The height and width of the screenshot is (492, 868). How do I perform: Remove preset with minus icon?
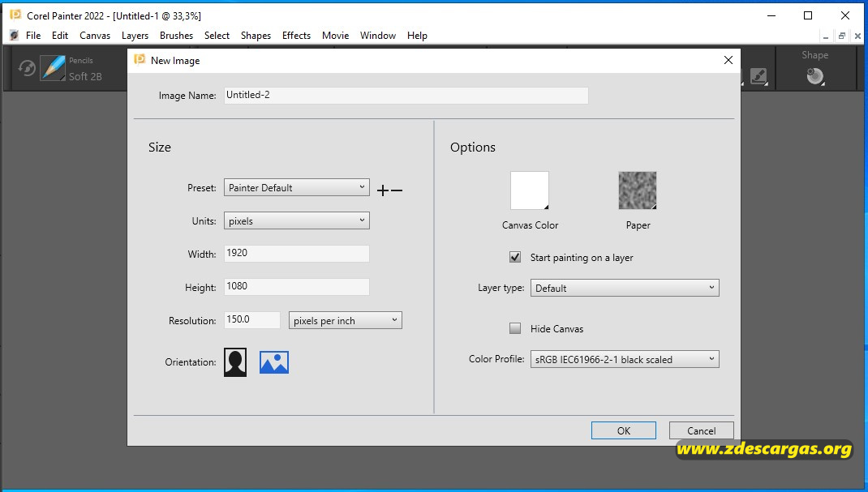(397, 190)
